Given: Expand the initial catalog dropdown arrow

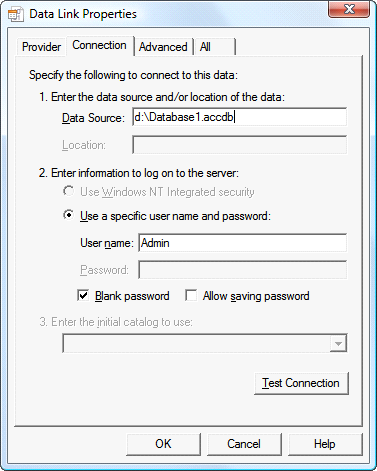Looking at the screenshot, I should tap(338, 343).
